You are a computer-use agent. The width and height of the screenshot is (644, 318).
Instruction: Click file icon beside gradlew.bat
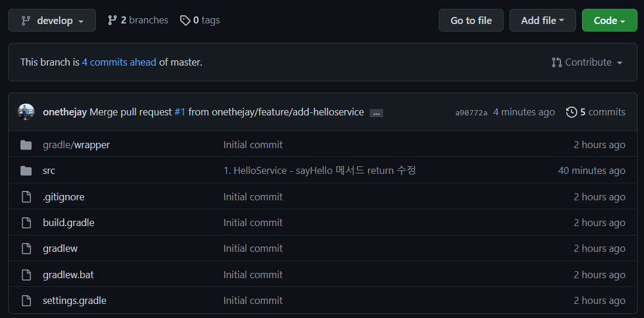pos(26,275)
